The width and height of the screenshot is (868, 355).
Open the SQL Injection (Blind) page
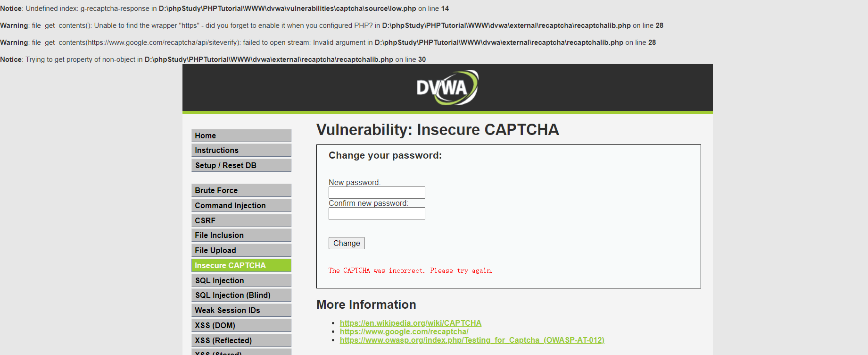[x=241, y=295]
